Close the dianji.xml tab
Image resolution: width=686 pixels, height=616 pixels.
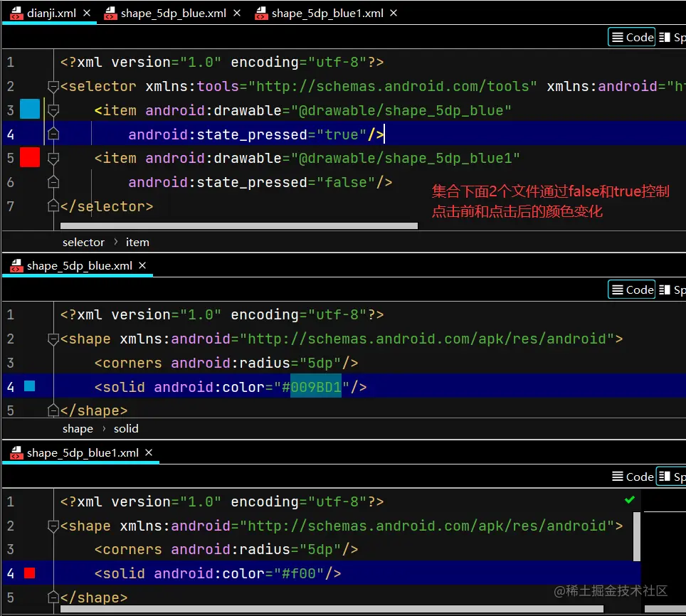tap(87, 13)
